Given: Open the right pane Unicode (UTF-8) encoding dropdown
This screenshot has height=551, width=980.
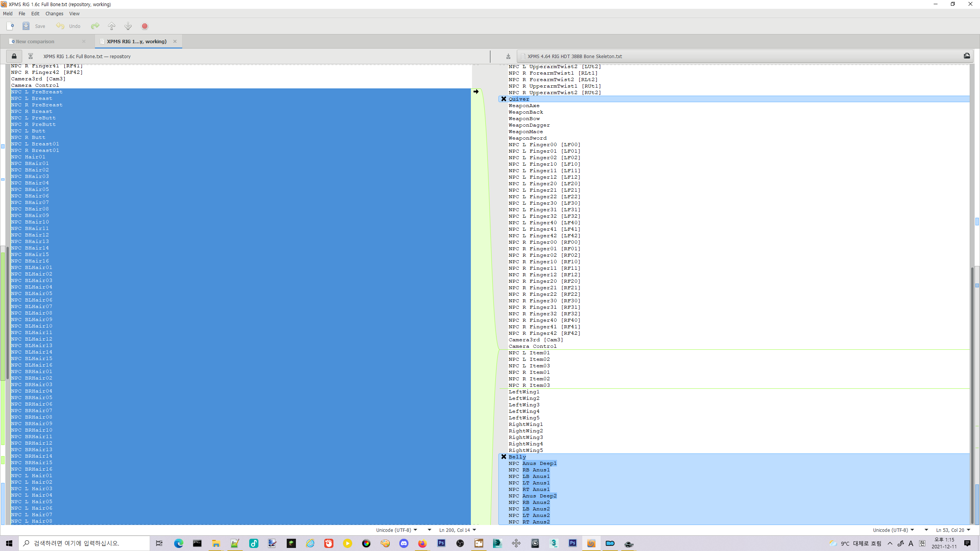Looking at the screenshot, I should (893, 530).
